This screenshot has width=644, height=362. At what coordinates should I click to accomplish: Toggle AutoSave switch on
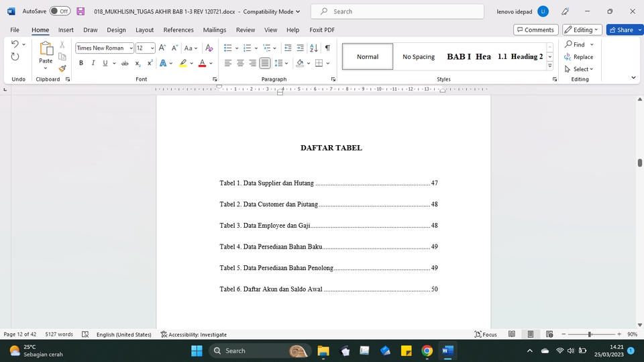(60, 11)
